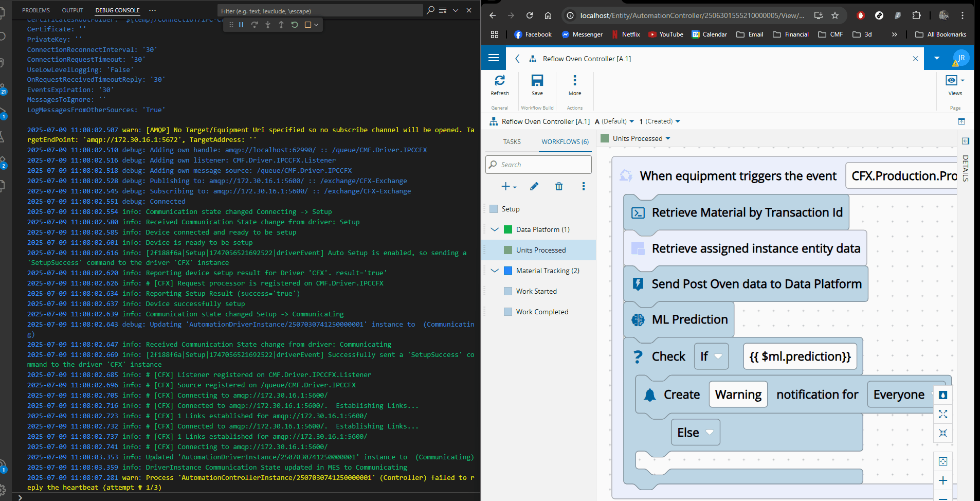
Task: Stop debugging with the square stop icon
Action: [x=308, y=25]
